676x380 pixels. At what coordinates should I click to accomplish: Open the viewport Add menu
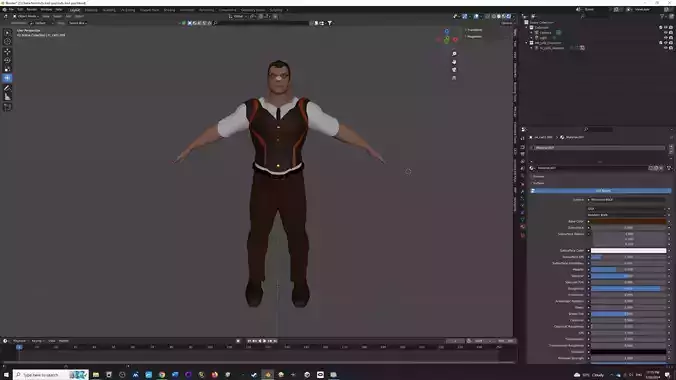tap(68, 16)
